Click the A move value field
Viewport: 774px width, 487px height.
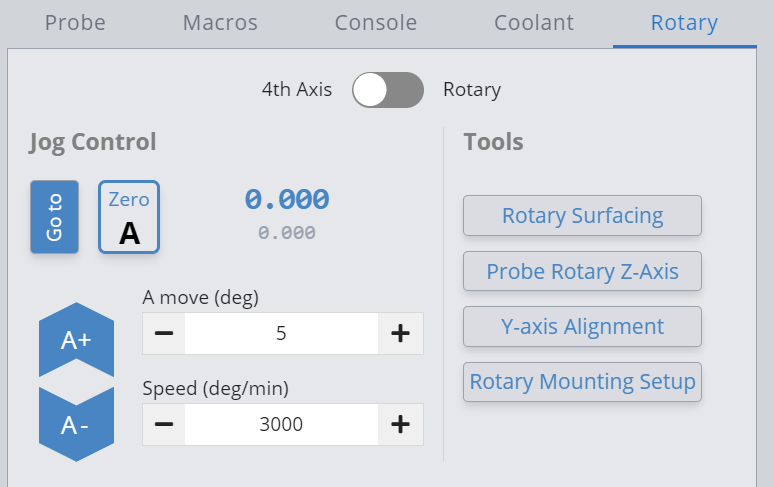[x=281, y=334]
